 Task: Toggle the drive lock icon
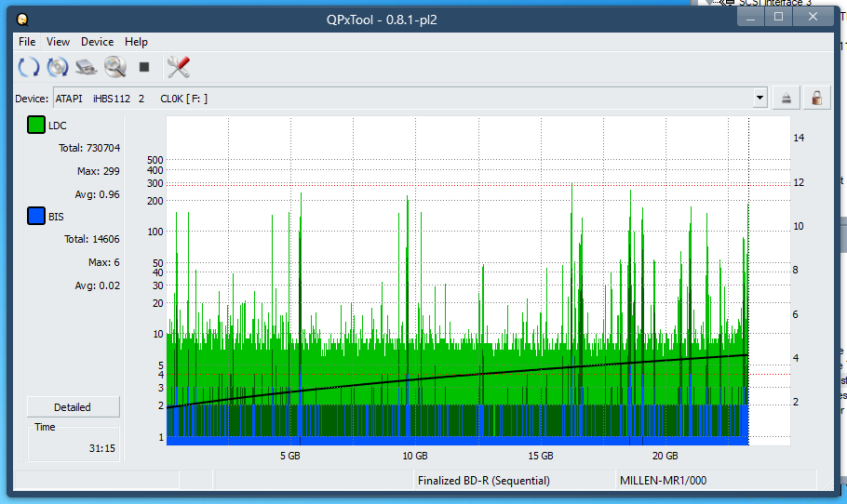pyautogui.click(x=816, y=98)
